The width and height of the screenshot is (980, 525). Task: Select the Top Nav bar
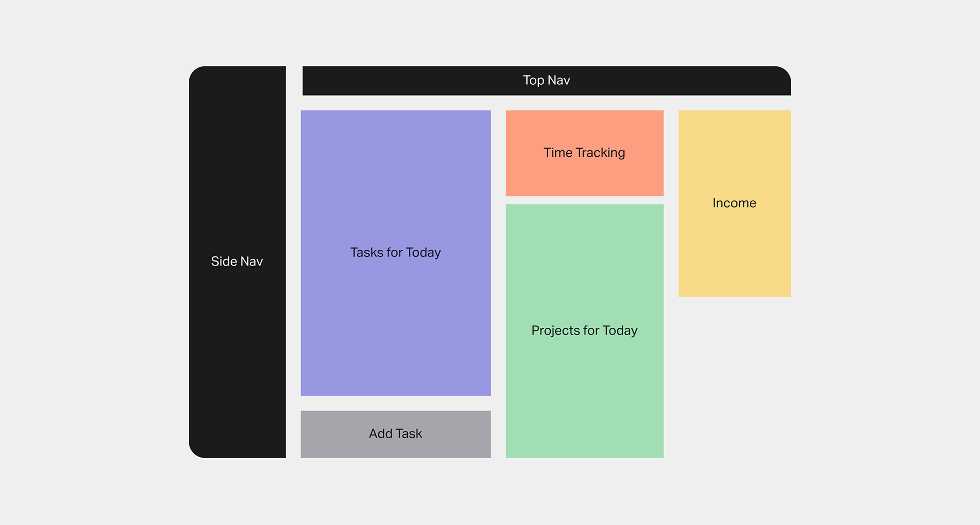[547, 81]
